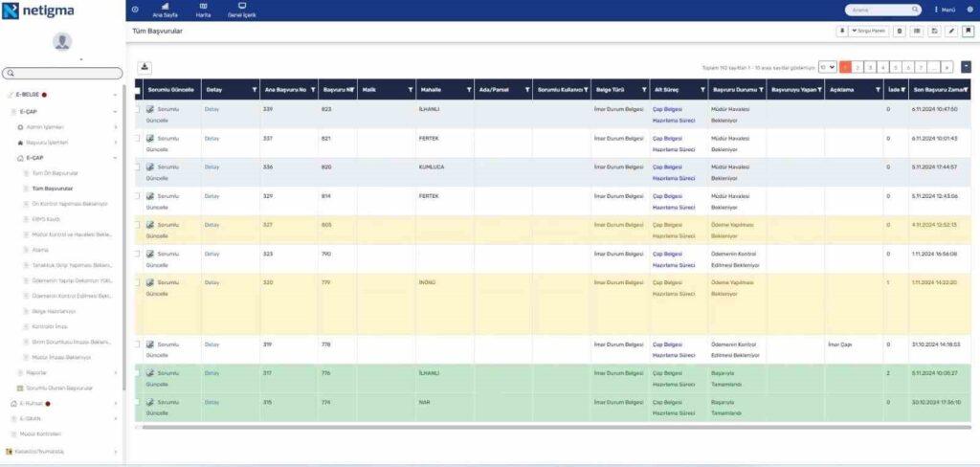Select Tüm Ön Başvurular in sidebar

[55, 173]
